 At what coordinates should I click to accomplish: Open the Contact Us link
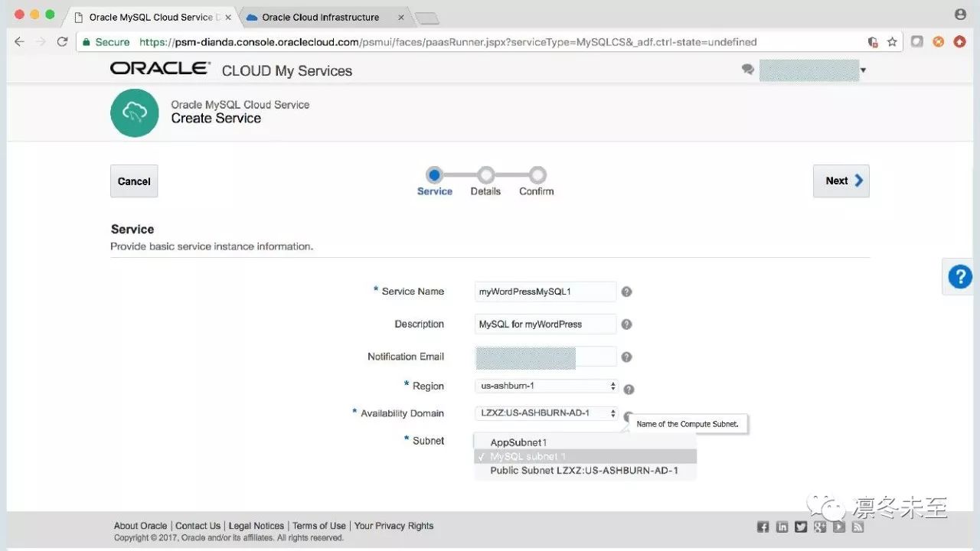198,526
